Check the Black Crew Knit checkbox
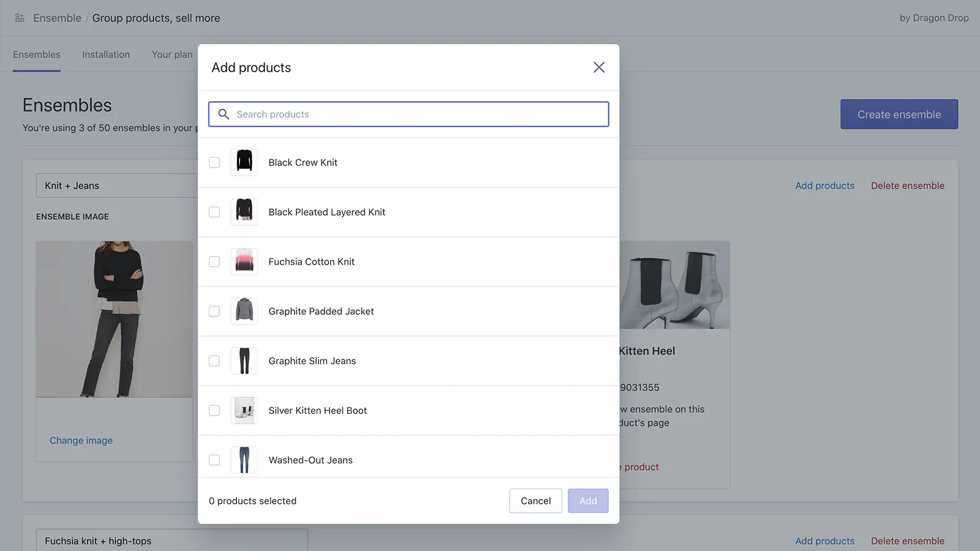Image resolution: width=980 pixels, height=551 pixels. tap(214, 162)
